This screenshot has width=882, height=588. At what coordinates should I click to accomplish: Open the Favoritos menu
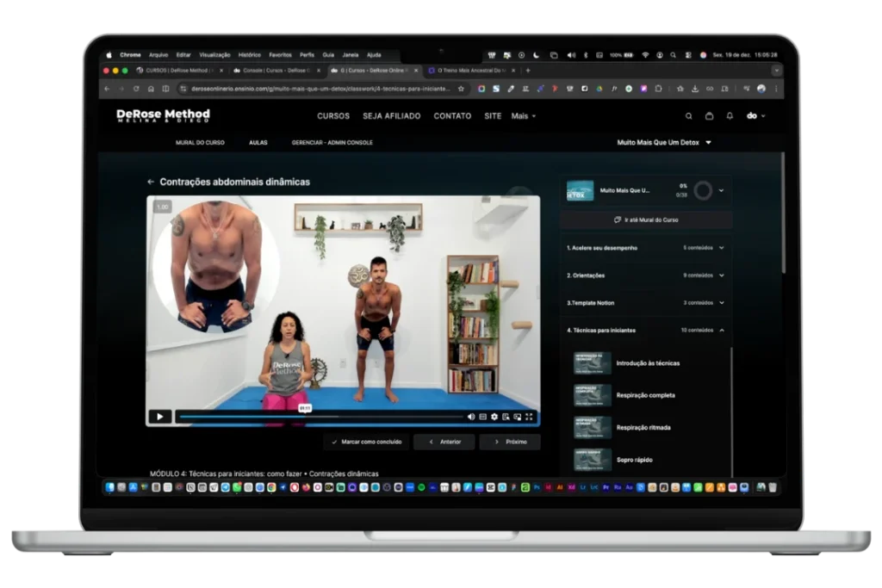pos(280,55)
